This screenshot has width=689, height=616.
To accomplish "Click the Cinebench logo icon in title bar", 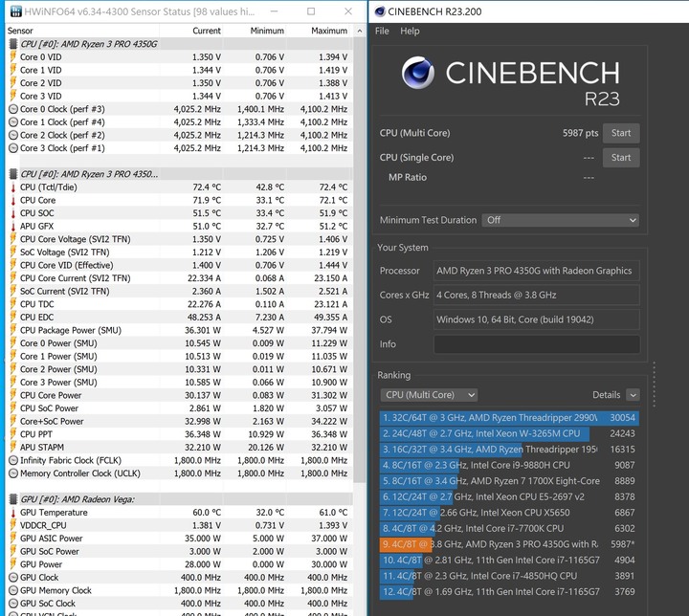I will (x=380, y=11).
